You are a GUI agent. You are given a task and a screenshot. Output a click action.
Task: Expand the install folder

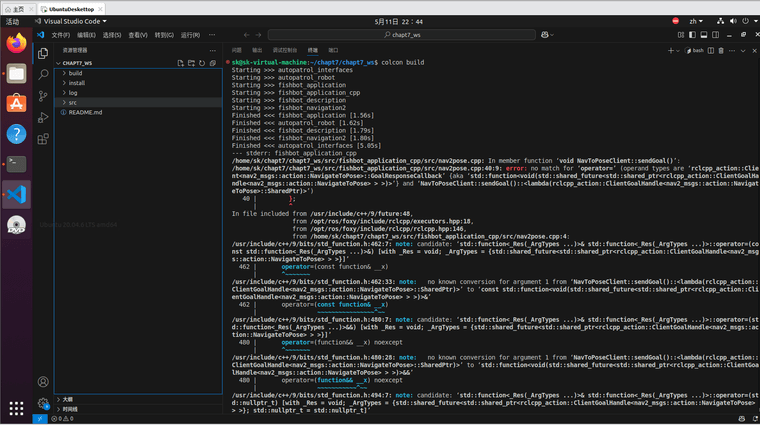click(x=139, y=83)
